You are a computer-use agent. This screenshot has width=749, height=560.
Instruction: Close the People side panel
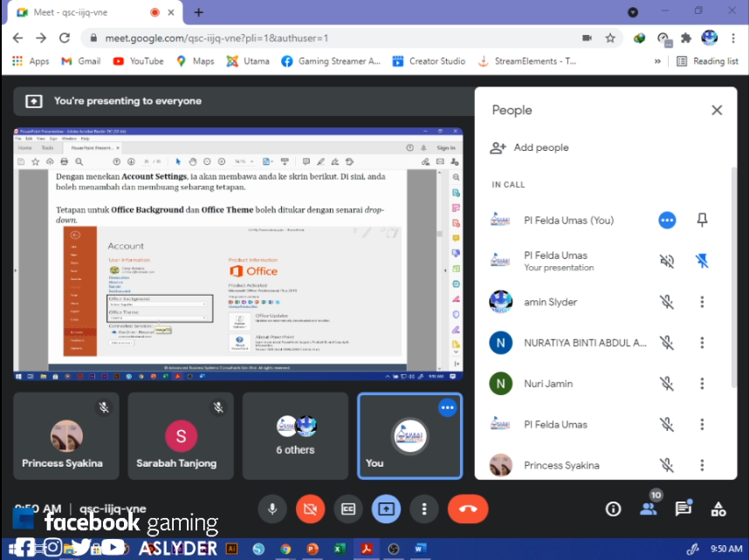717,110
